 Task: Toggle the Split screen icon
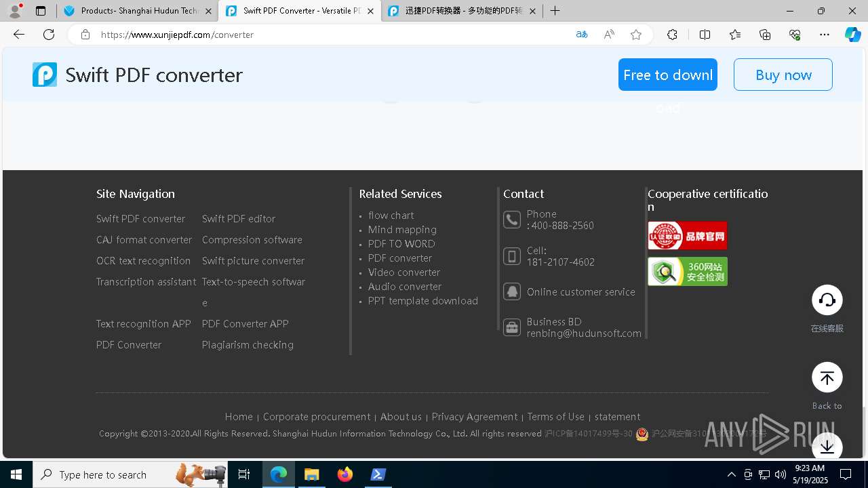pos(705,35)
